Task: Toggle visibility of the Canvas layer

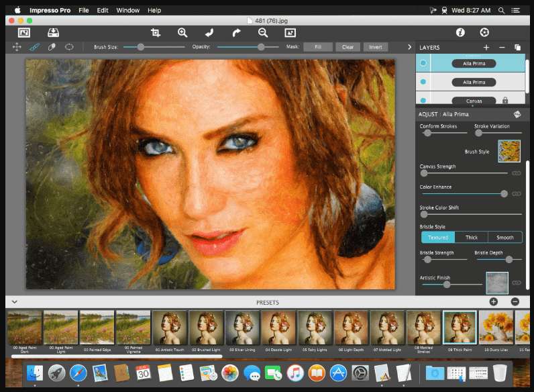Action: pyautogui.click(x=423, y=101)
